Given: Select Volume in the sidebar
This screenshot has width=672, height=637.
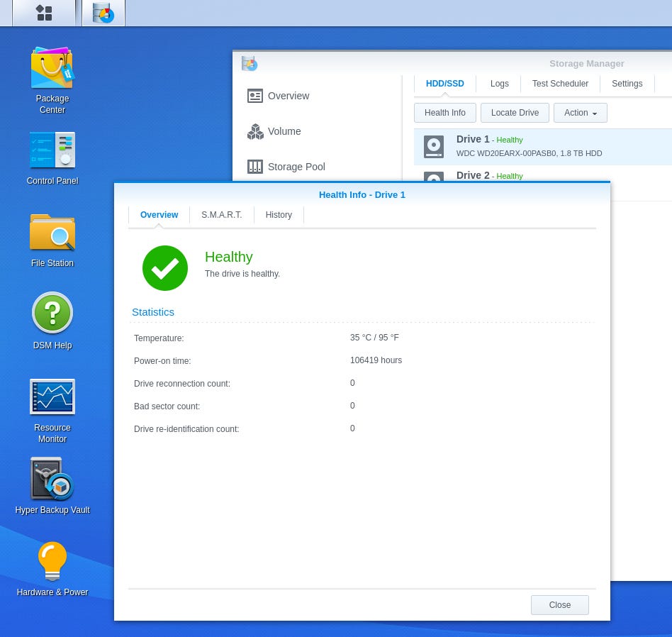Looking at the screenshot, I should tap(274, 131).
